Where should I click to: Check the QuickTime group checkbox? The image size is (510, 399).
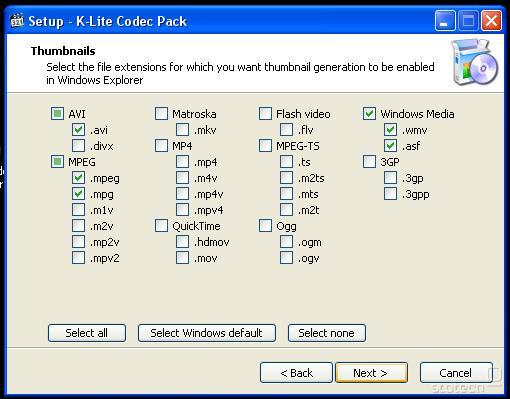161,226
